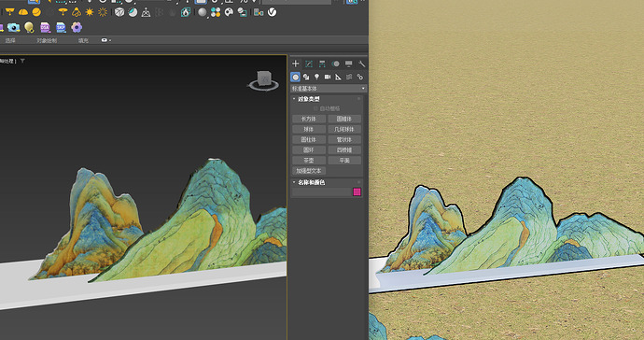644x340 pixels.
Task: Switch to the Modify panel icon
Action: point(308,64)
